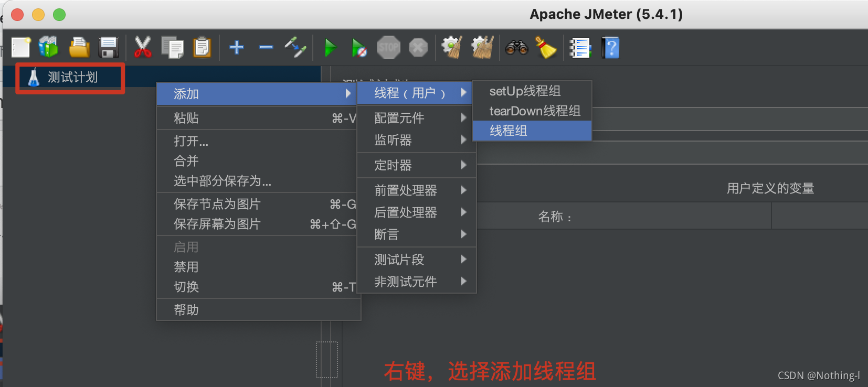Expand the 断言 submenu

417,234
